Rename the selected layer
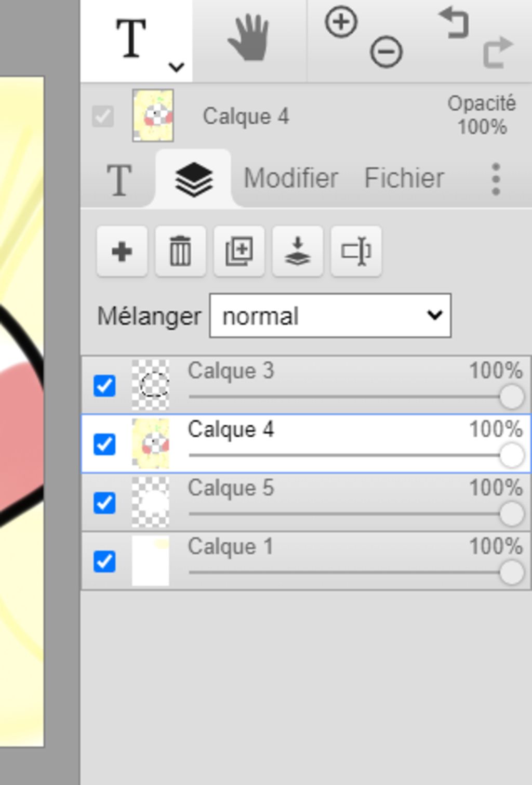 [x=356, y=252]
